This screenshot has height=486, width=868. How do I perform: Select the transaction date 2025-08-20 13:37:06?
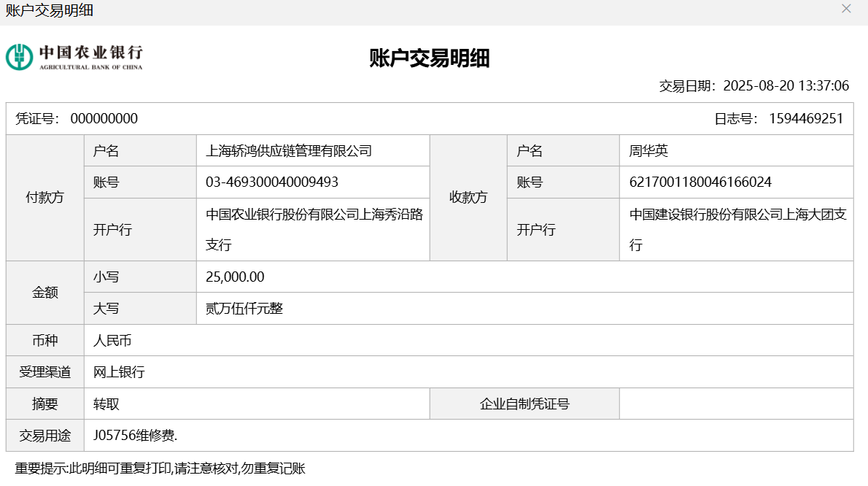(x=786, y=86)
